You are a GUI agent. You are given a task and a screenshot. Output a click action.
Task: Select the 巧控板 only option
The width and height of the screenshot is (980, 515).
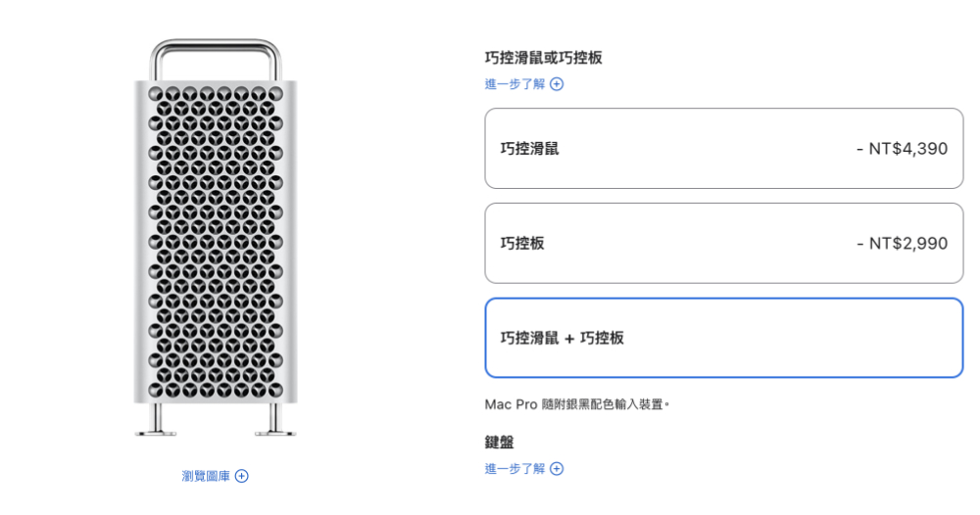tap(723, 243)
